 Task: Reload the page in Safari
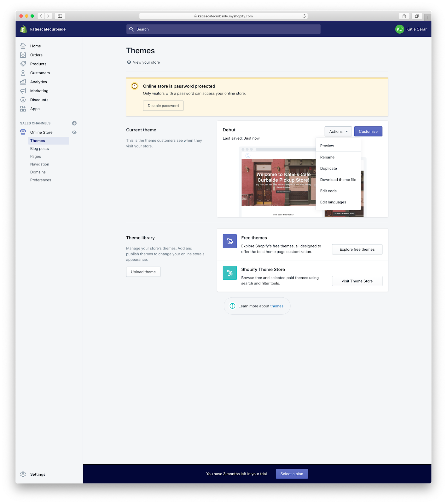tap(304, 16)
